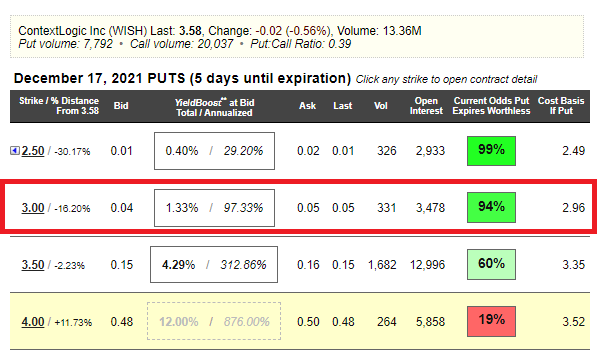Click the Cost Basis If Put header

(561, 106)
